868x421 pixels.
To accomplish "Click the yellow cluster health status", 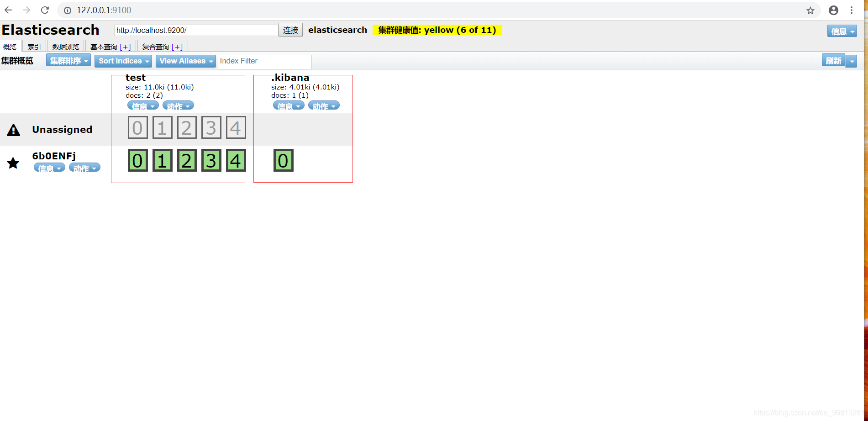I will pyautogui.click(x=437, y=30).
